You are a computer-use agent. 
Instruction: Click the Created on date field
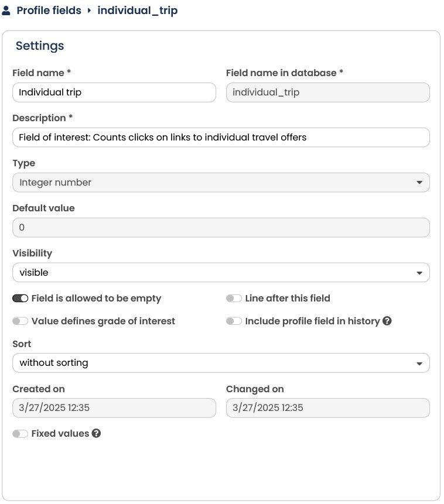[x=114, y=408]
